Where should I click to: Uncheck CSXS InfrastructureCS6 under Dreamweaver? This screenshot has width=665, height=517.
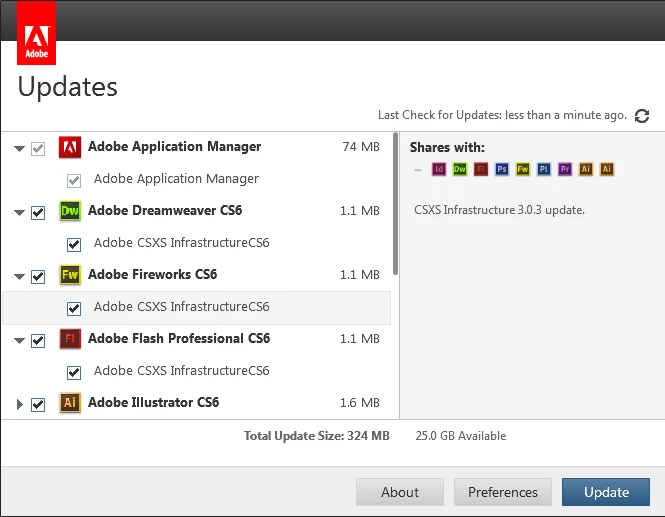(x=74, y=245)
